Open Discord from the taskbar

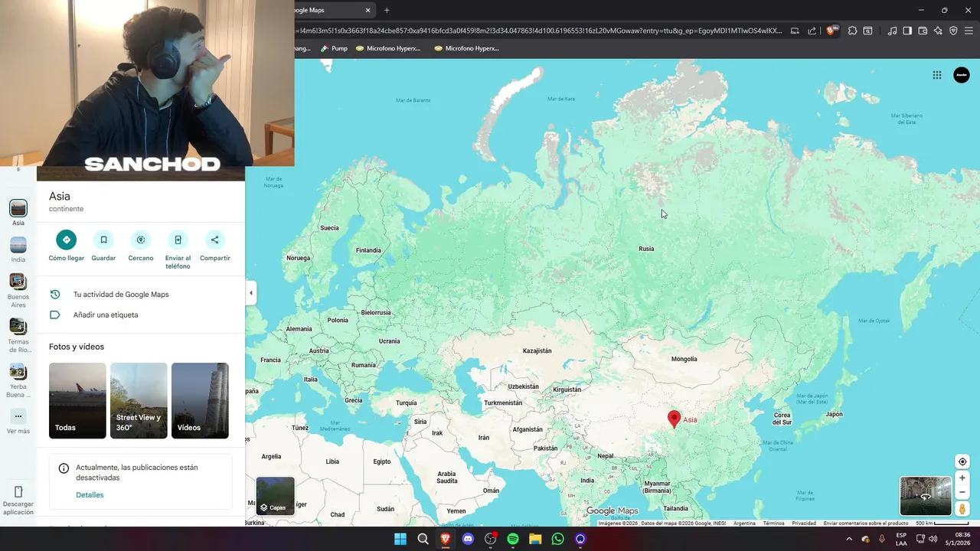468,539
